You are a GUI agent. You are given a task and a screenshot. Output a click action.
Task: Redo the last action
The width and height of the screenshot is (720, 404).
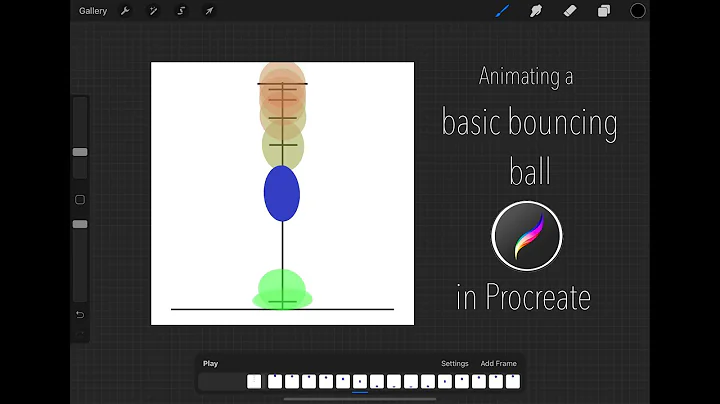80,334
